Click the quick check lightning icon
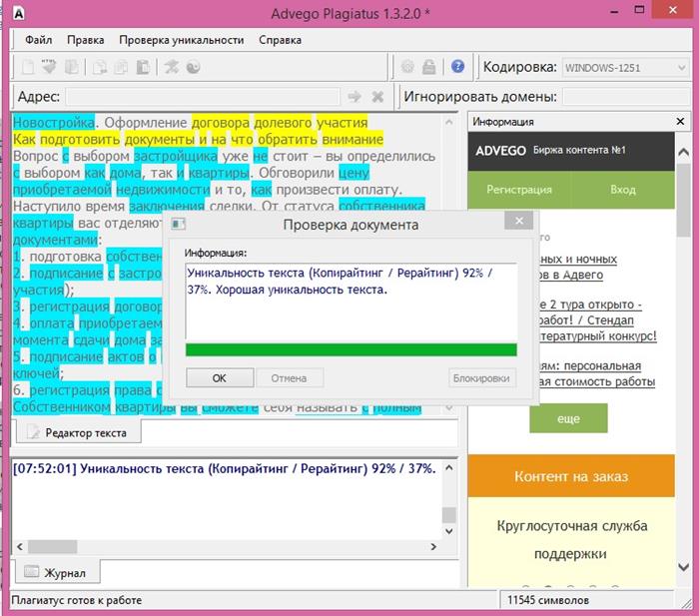Screen dimensions: 699x616 pos(171,67)
